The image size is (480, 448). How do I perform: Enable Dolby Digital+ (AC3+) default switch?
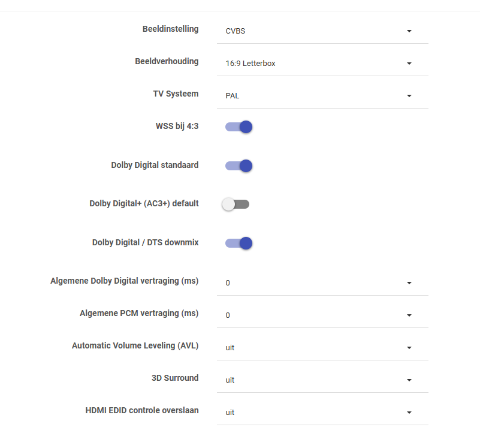pos(236,204)
